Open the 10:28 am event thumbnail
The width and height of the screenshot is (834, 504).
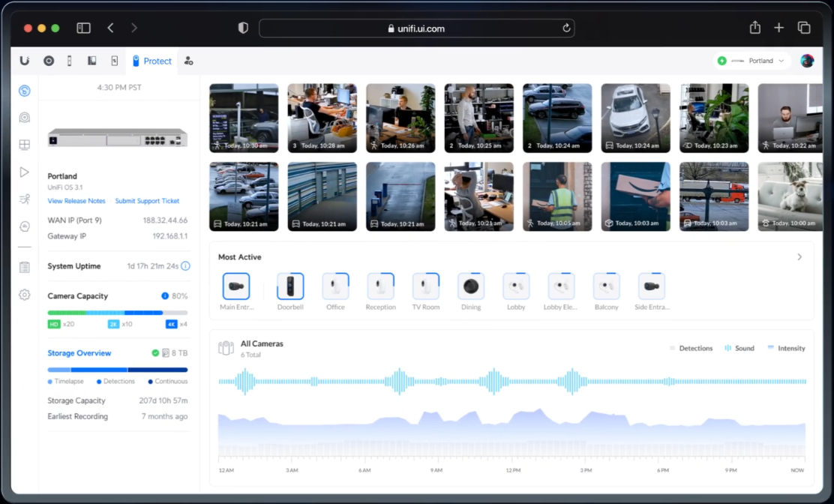322,118
